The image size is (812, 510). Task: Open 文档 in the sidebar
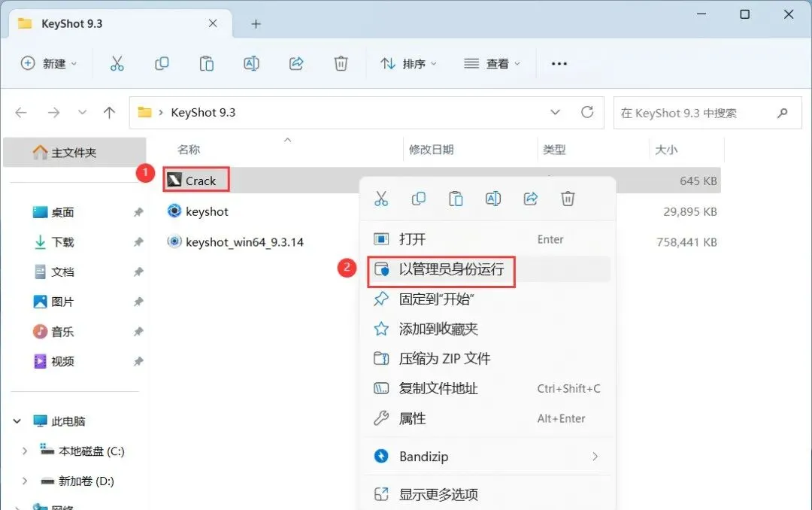point(62,272)
